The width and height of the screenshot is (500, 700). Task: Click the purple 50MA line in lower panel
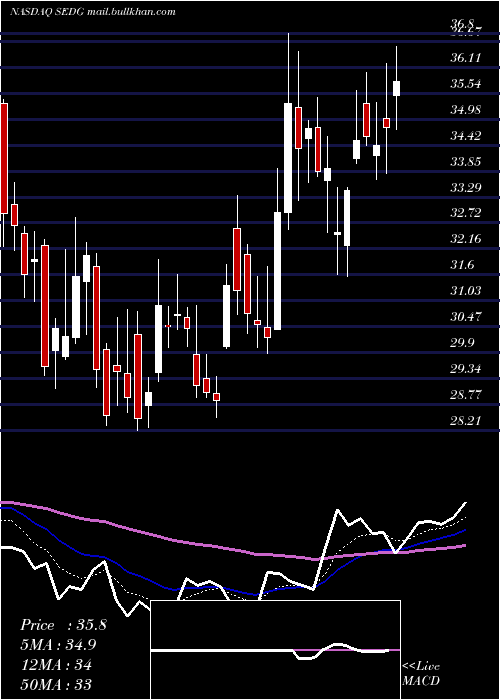pyautogui.click(x=232, y=549)
